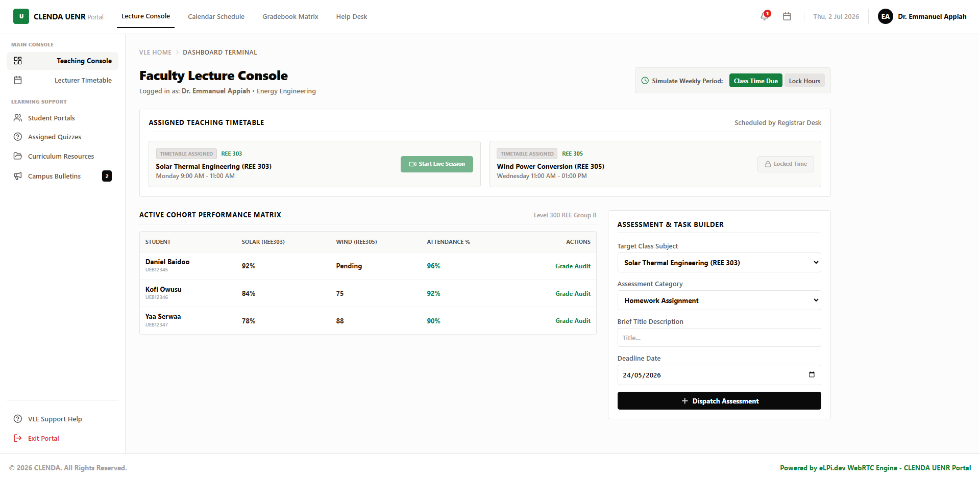Open the Gradebook Matrix tab
The image size is (980, 480).
290,16
